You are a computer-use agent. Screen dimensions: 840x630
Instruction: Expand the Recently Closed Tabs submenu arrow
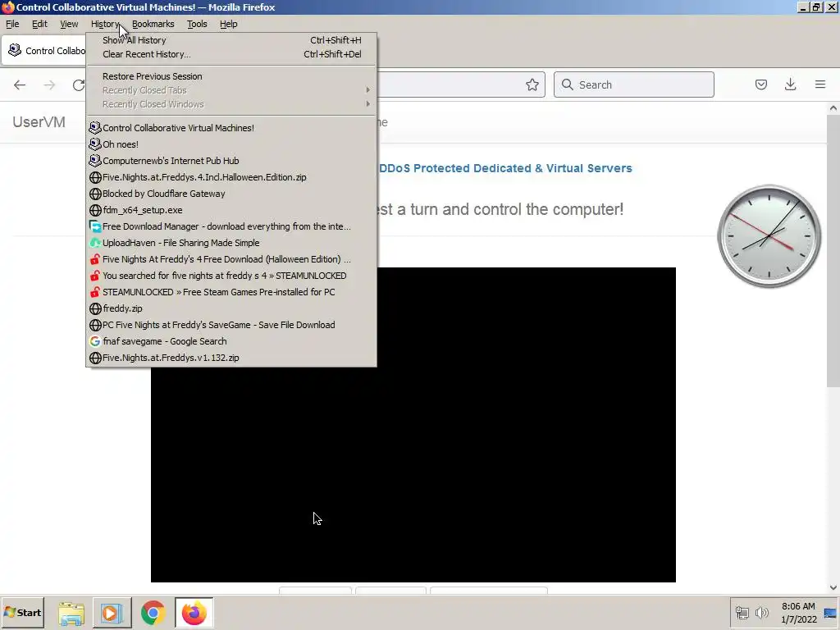click(367, 90)
